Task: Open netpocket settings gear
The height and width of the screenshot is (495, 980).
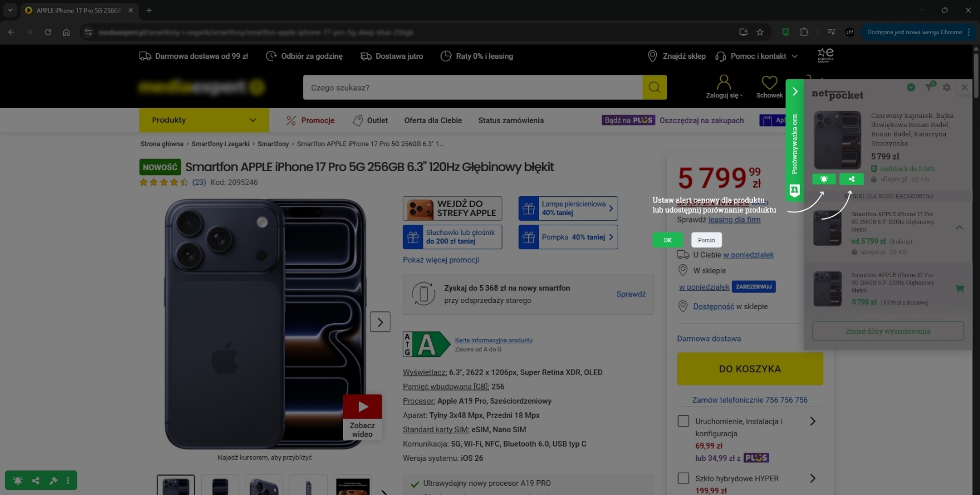Action: click(946, 87)
